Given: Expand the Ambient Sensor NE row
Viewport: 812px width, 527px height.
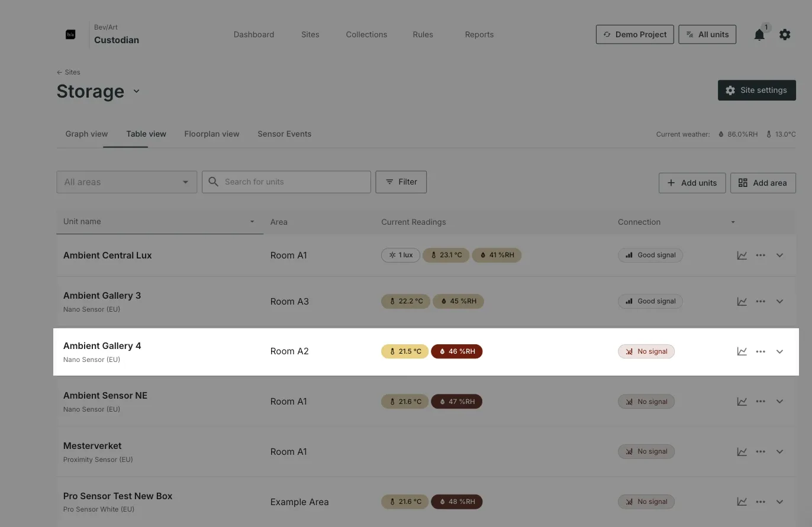Looking at the screenshot, I should point(779,402).
